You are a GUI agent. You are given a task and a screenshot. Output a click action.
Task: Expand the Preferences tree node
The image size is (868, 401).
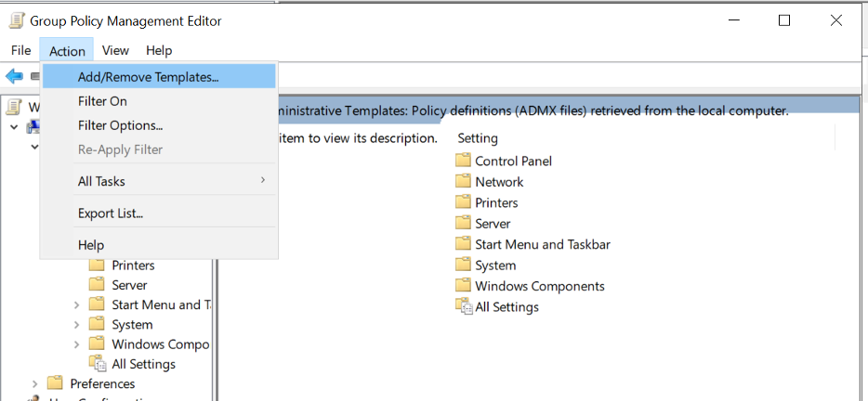pyautogui.click(x=35, y=384)
